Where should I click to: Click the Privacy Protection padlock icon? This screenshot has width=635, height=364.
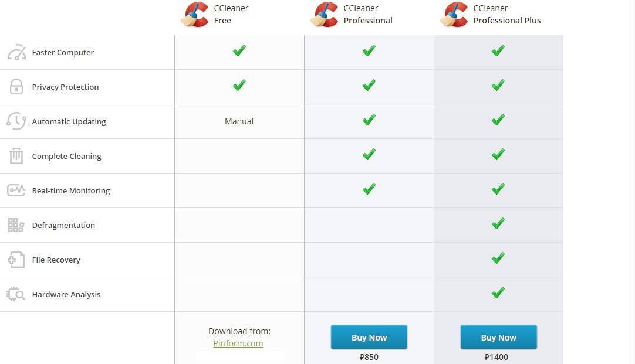(16, 87)
